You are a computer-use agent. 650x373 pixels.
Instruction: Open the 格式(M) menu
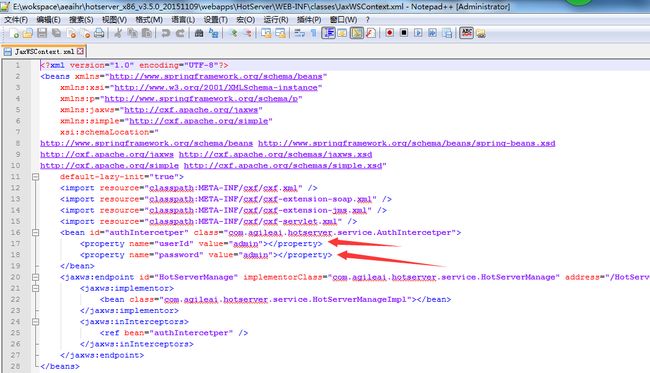(149, 19)
